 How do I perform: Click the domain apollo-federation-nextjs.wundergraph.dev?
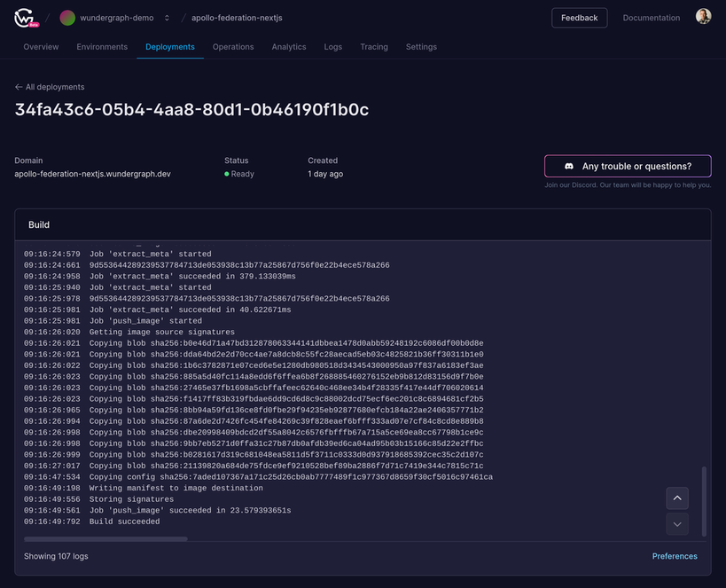pos(92,174)
